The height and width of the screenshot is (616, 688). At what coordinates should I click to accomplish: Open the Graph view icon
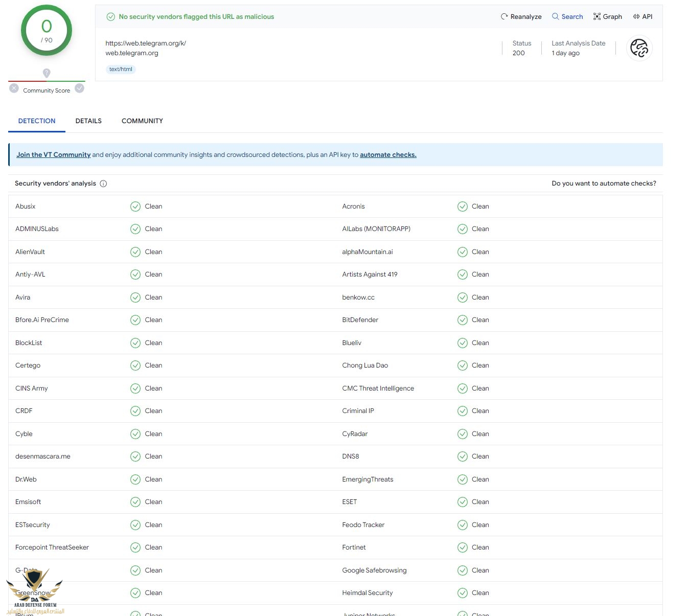click(597, 16)
